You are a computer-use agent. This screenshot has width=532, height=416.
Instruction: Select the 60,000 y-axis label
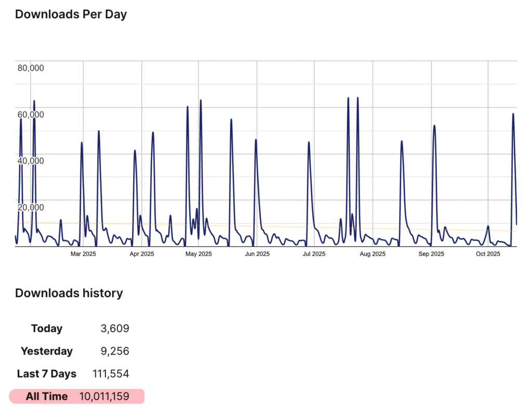click(x=31, y=114)
